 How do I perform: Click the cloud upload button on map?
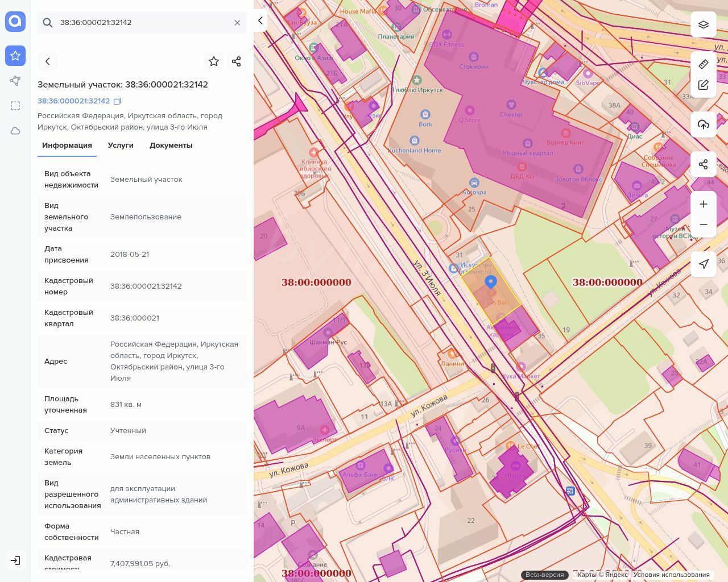click(704, 124)
